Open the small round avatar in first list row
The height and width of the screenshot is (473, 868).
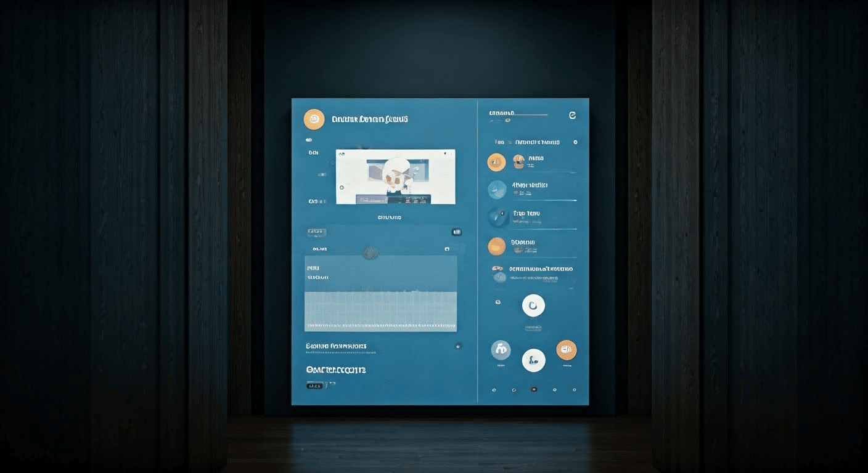pyautogui.click(x=518, y=161)
